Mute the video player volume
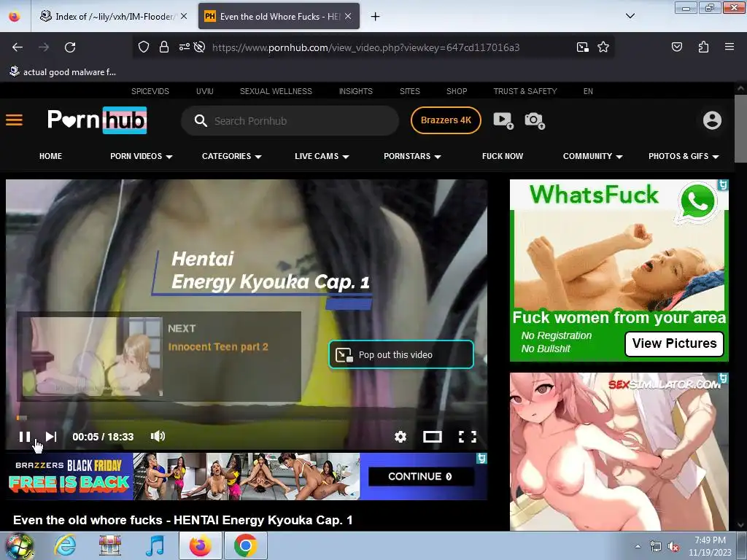 [158, 436]
